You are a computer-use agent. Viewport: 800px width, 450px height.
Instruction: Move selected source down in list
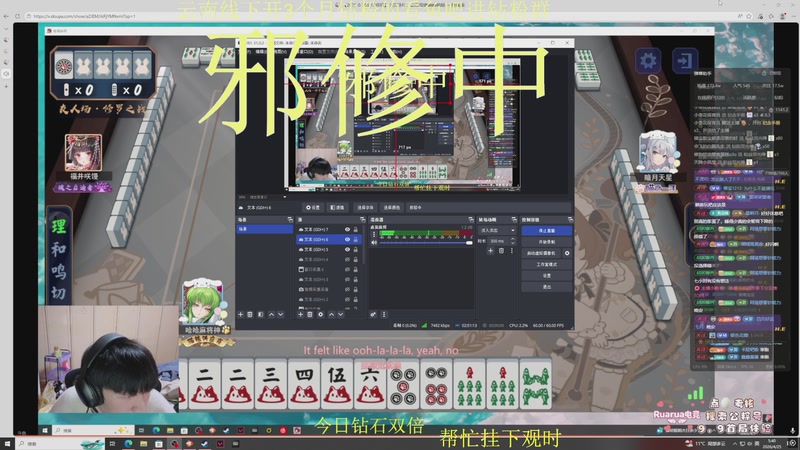pyautogui.click(x=341, y=314)
